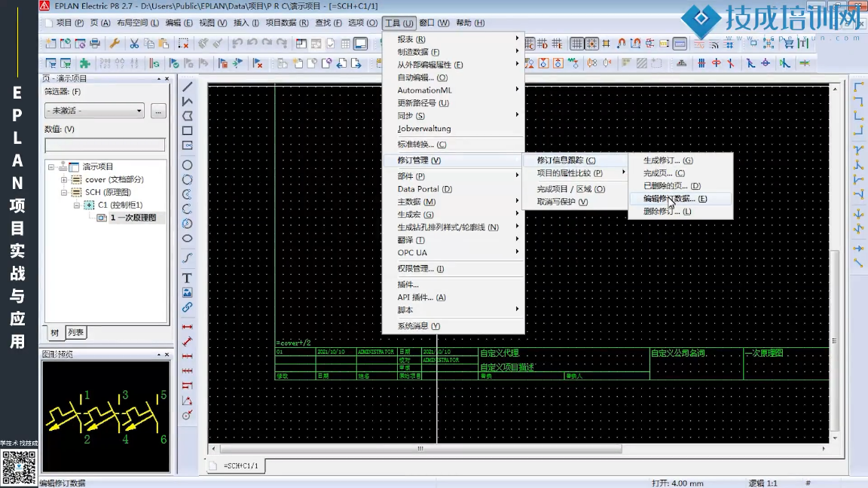Image resolution: width=868 pixels, height=488 pixels.
Task: Open the 编辑 (E) menu
Action: [179, 23]
